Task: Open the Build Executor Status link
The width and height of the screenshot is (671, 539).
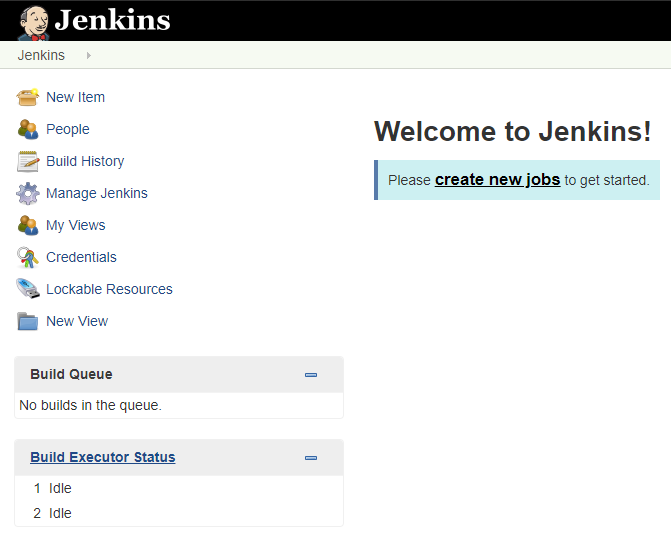Action: coord(103,457)
